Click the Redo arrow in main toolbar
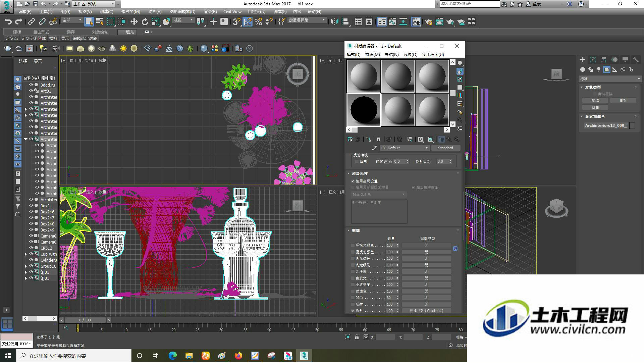This screenshot has width=644, height=363. [x=19, y=22]
